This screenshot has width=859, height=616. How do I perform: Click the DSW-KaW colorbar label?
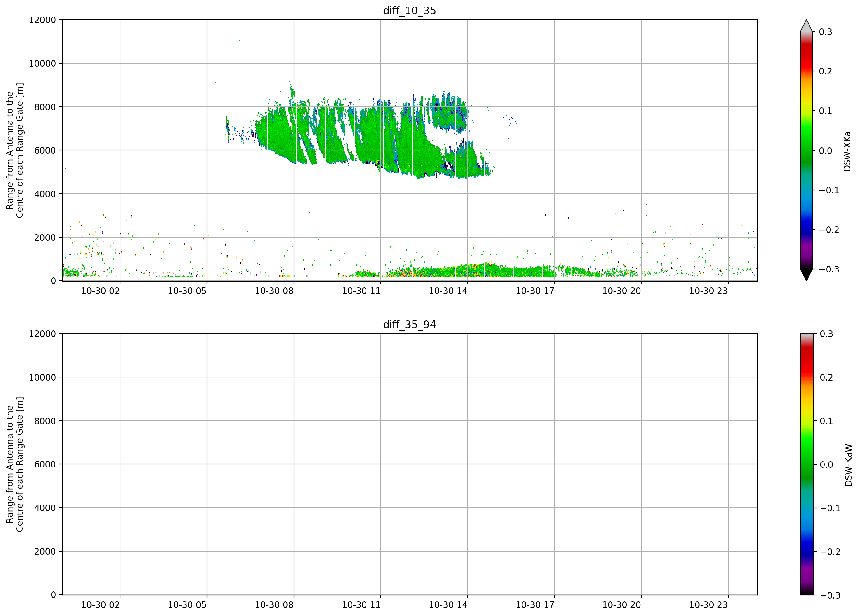848,465
